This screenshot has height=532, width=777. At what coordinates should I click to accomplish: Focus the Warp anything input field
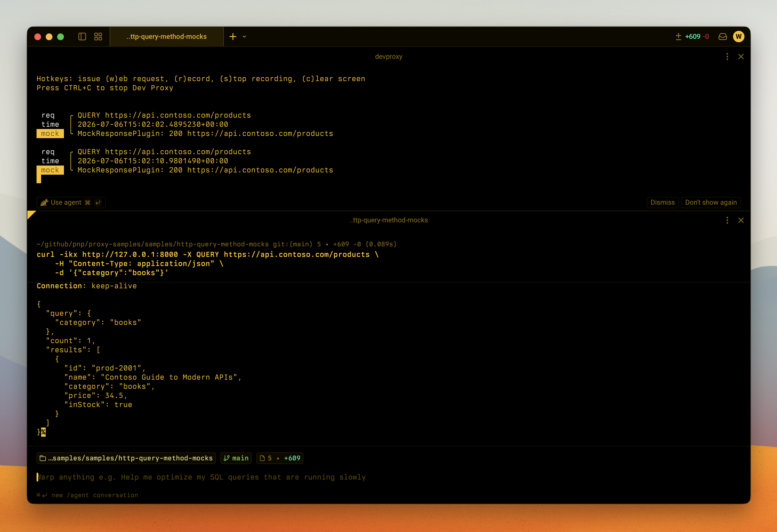coord(201,477)
